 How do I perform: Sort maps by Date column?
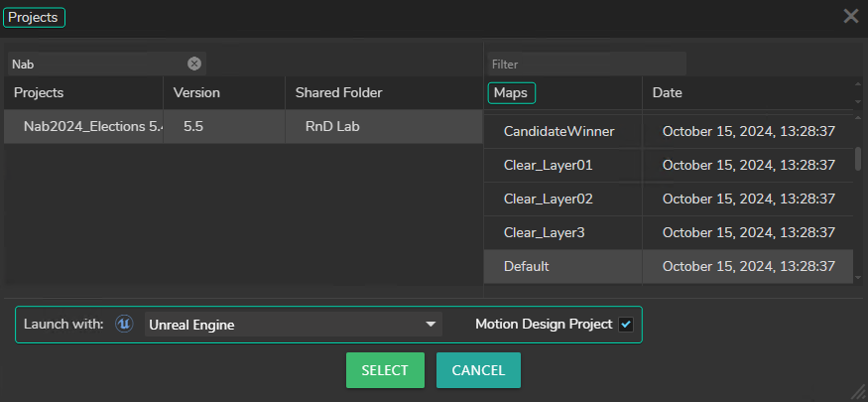tap(667, 92)
